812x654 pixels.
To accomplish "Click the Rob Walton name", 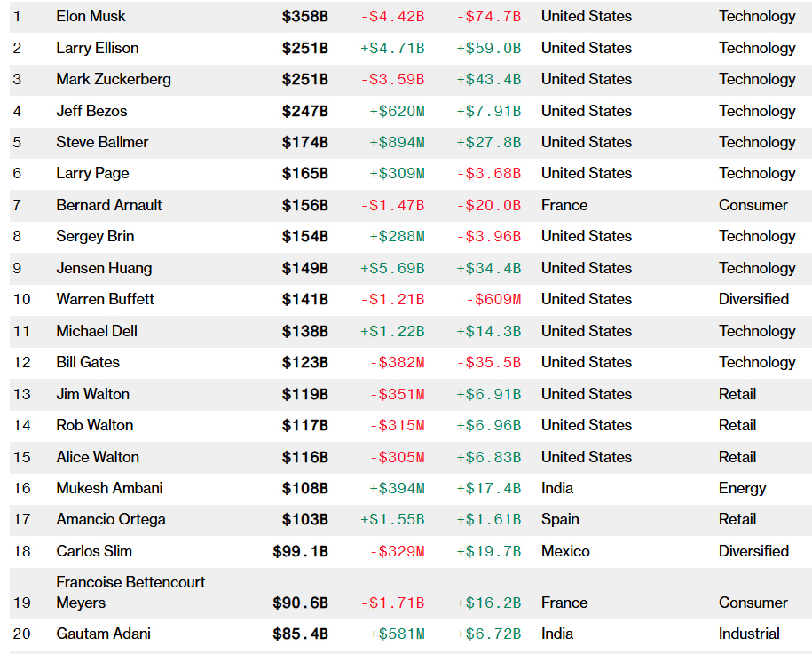I will click(x=95, y=425).
